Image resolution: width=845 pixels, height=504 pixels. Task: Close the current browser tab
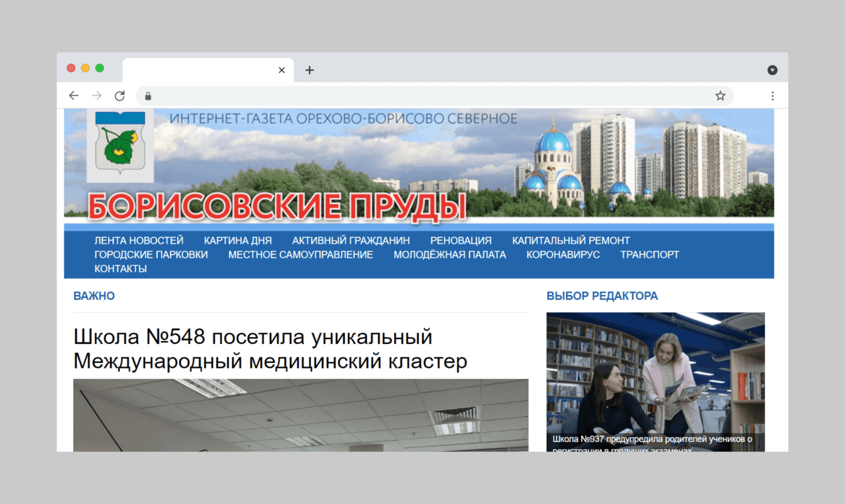click(x=281, y=70)
